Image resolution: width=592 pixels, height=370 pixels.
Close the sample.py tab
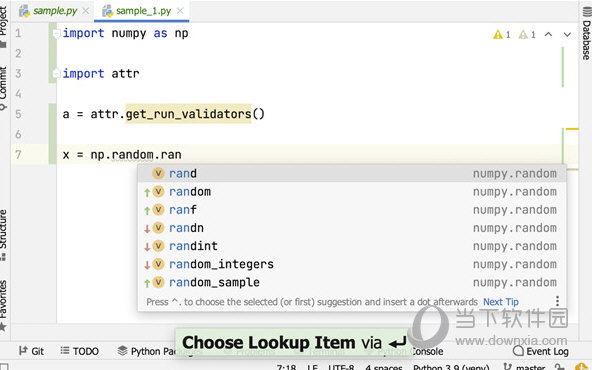pyautogui.click(x=86, y=11)
